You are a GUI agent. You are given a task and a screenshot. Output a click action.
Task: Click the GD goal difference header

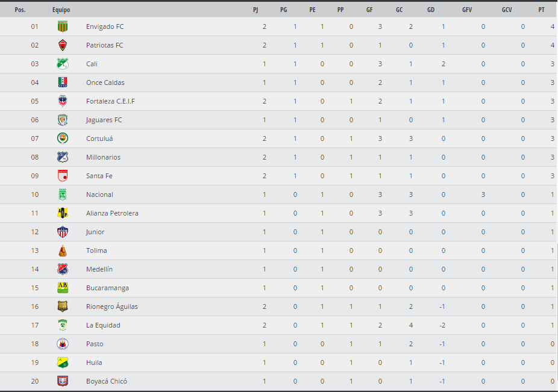430,10
